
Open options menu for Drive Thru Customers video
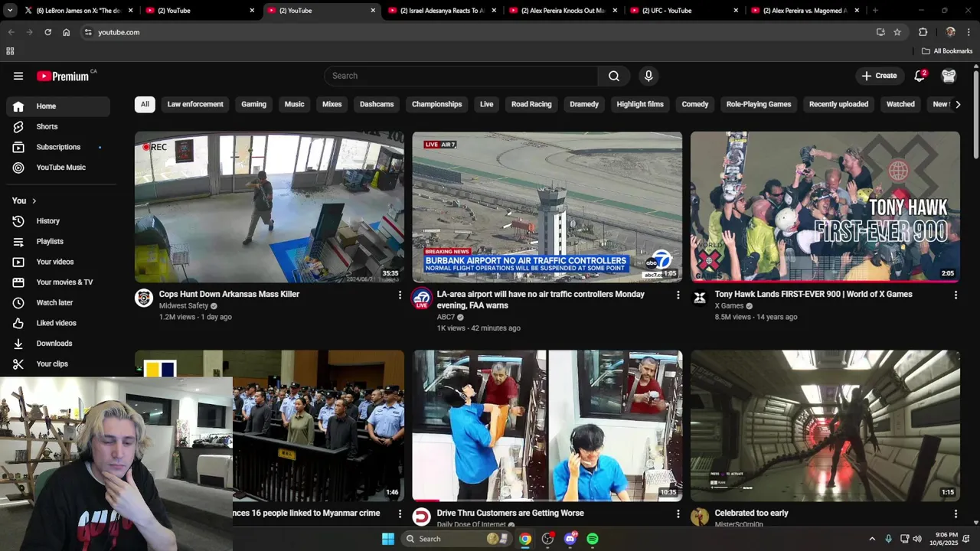(678, 514)
